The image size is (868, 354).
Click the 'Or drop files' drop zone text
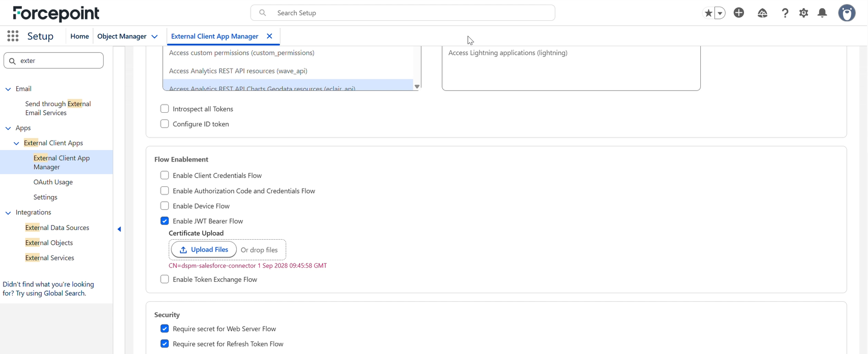259,250
